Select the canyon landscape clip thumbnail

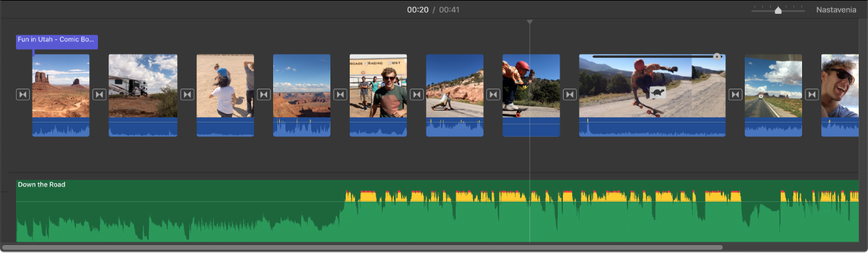point(302,86)
